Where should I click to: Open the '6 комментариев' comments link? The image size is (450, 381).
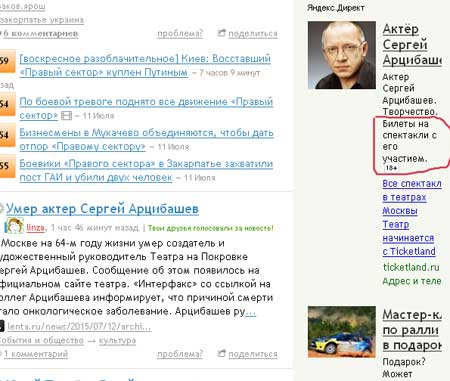coord(40,33)
